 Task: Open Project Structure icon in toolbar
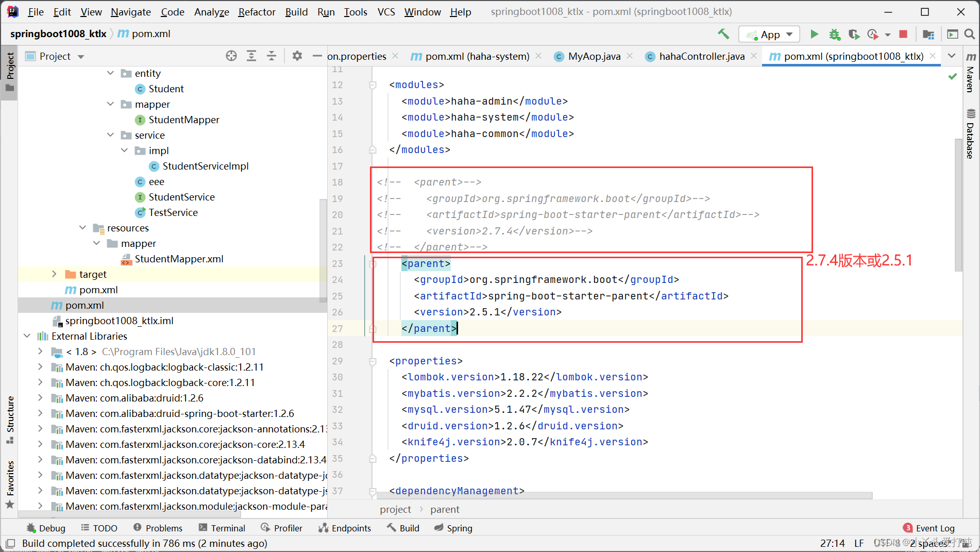928,34
